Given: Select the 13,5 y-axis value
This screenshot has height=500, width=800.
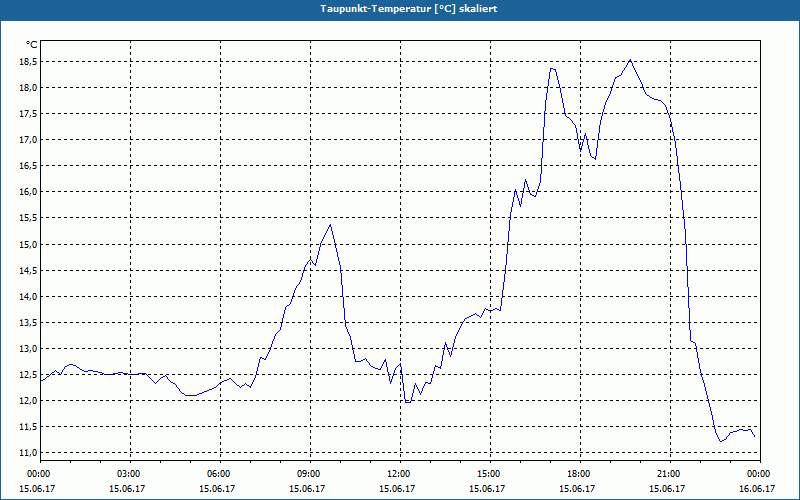Looking at the screenshot, I should 29,322.
